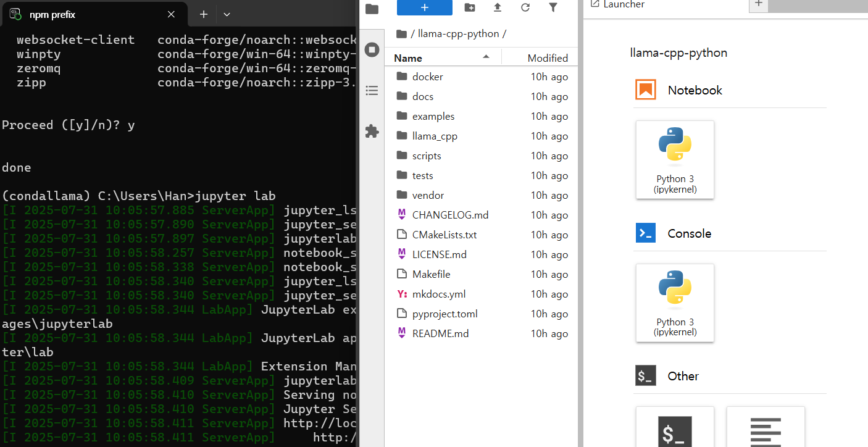
Task: Open the docker folder
Action: tap(481, 77)
